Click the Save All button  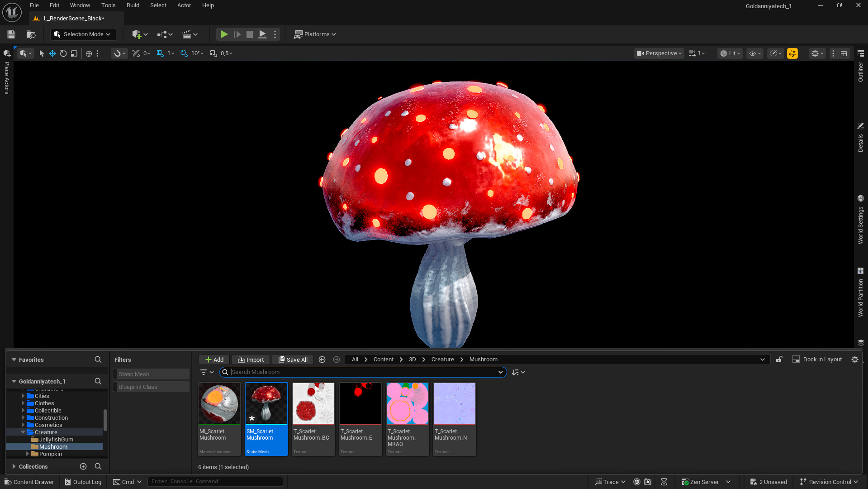click(x=292, y=359)
